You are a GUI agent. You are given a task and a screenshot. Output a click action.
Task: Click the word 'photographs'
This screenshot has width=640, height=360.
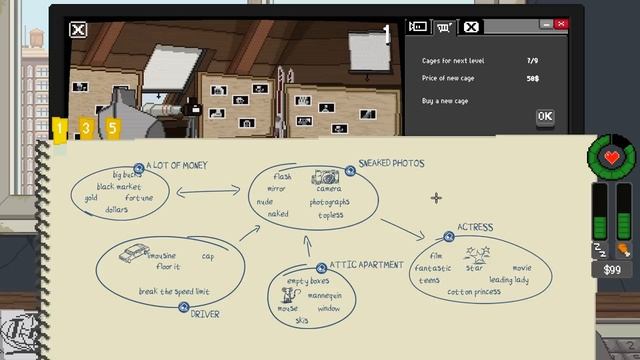coord(329,202)
